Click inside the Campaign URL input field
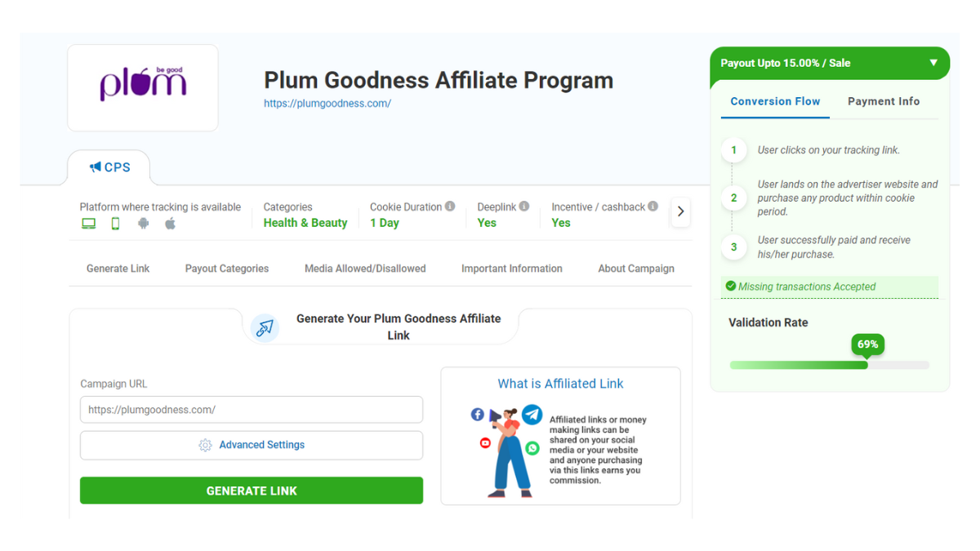The image size is (980, 551). point(251,409)
